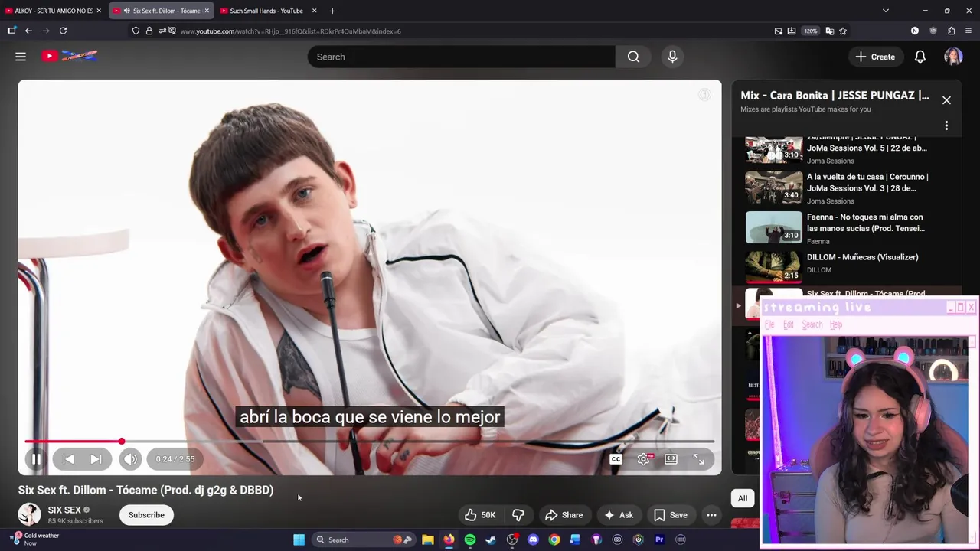Click the Windows taskbar Search box
This screenshot has width=980, height=551.
pos(363,540)
